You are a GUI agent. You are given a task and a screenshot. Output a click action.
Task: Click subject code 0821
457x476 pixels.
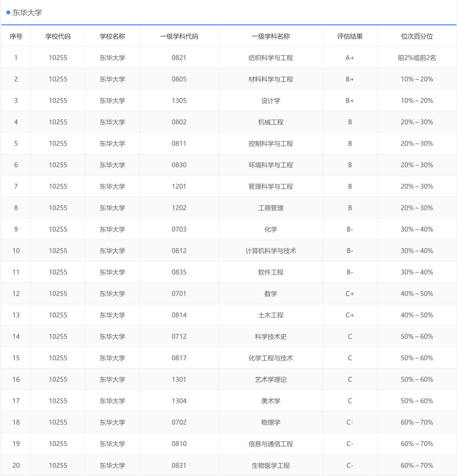179,58
